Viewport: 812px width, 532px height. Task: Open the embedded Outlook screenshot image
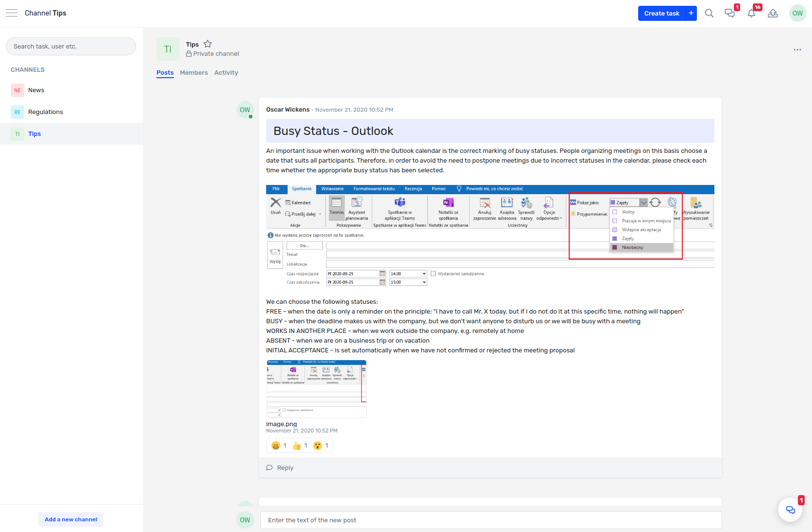(x=490, y=235)
